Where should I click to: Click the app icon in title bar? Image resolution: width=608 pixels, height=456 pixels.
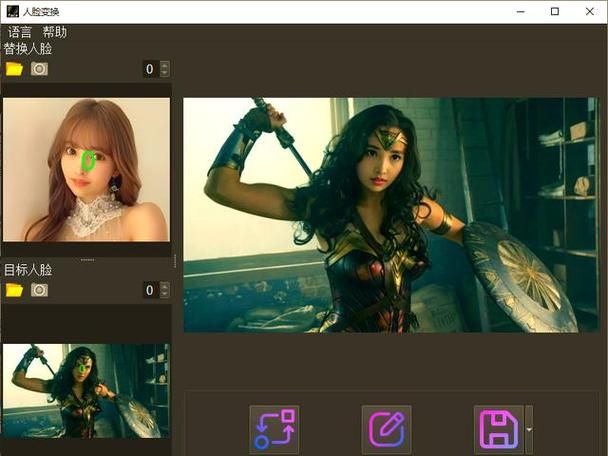[12, 11]
